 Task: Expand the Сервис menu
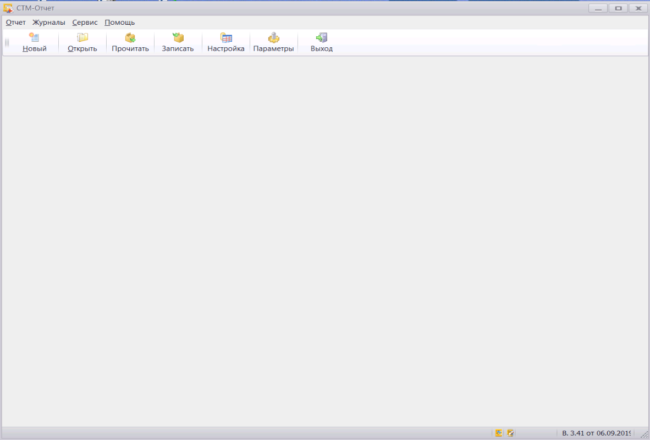coord(85,22)
